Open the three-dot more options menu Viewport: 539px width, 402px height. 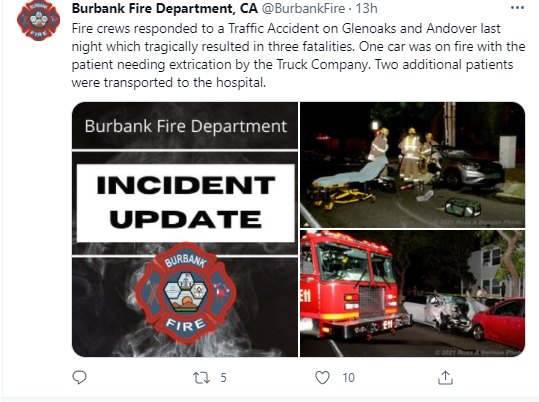(517, 8)
